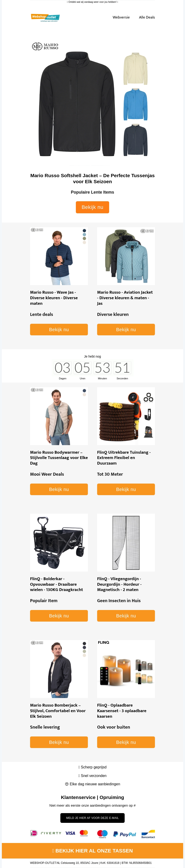
Task: Click the iDEAL payment icon
Action: [34, 833]
